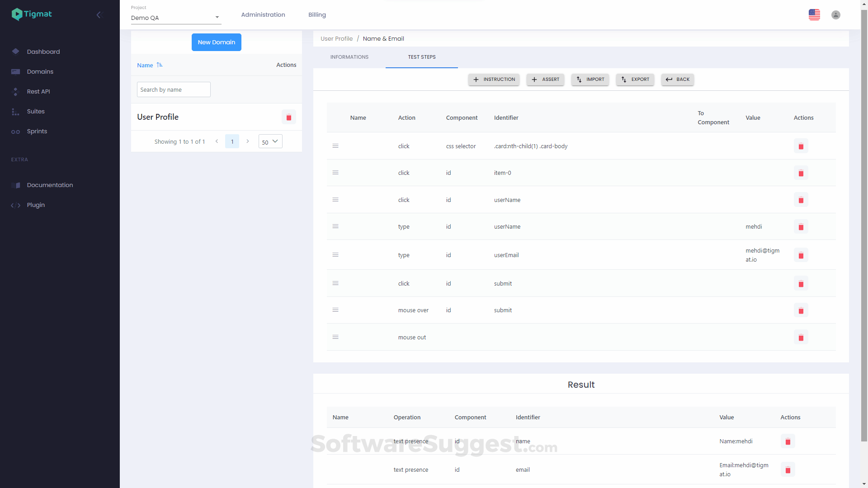The image size is (868, 488).
Task: Click the US flag language icon
Action: tap(814, 15)
